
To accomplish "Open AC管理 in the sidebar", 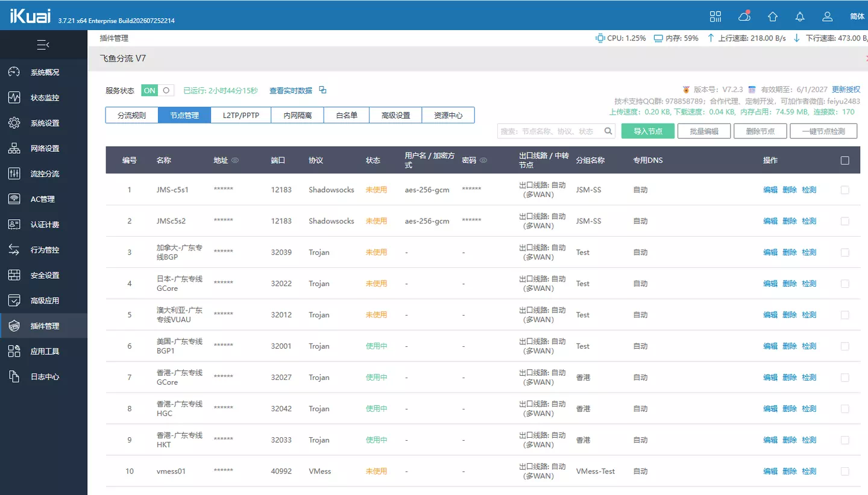I will tap(43, 199).
